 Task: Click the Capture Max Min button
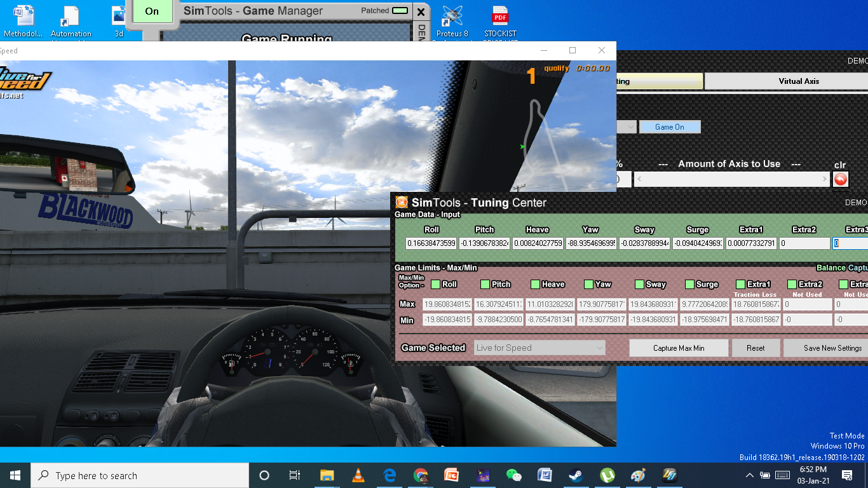(x=679, y=348)
